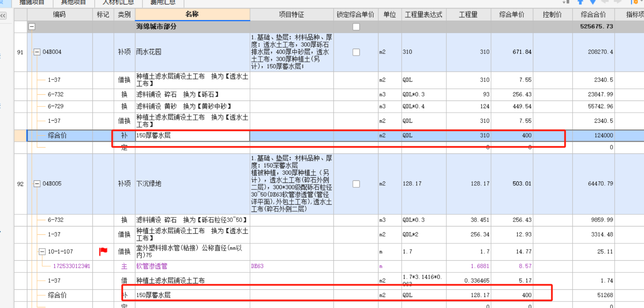
Task: Click the 综合单价 column header
Action: 512,15
